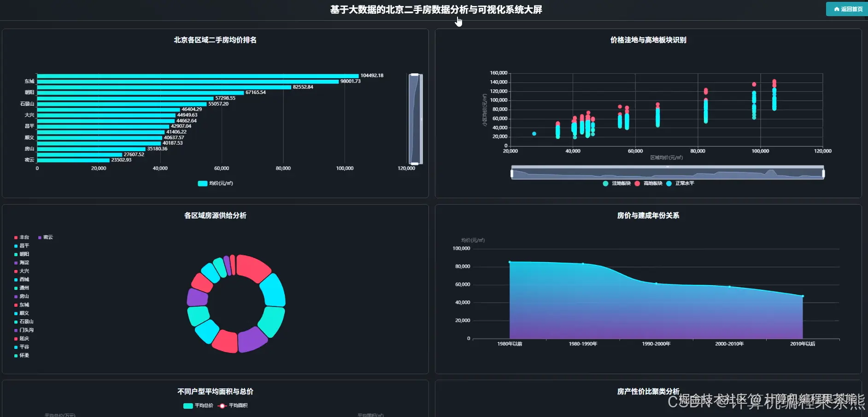
Task: Toggle the 房山 pie legend entry
Action: pos(22,296)
